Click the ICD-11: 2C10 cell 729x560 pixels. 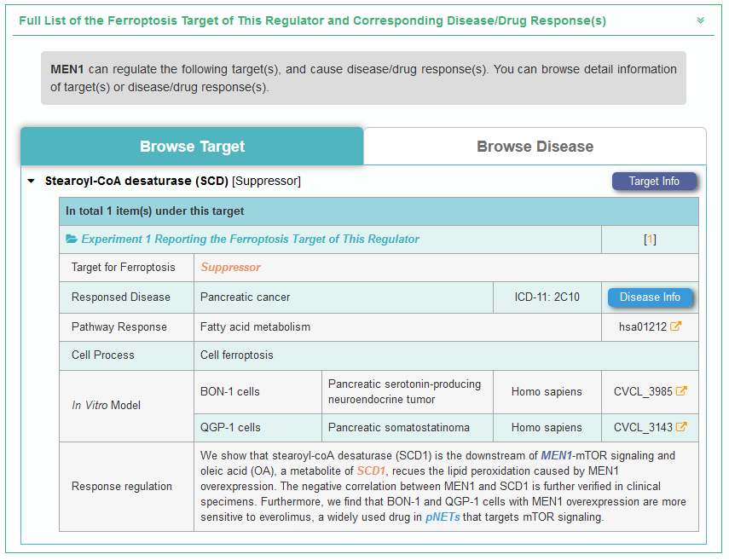(x=547, y=297)
